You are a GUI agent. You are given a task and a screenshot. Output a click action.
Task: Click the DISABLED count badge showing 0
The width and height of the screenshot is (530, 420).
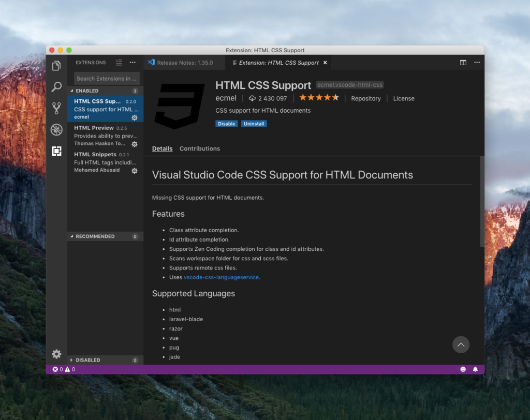pos(135,360)
